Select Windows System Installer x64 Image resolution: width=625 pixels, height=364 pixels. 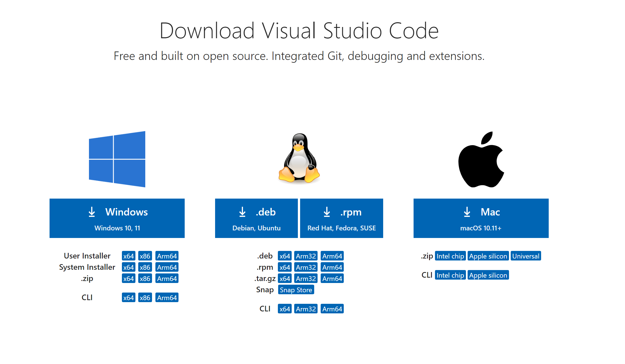(x=129, y=267)
